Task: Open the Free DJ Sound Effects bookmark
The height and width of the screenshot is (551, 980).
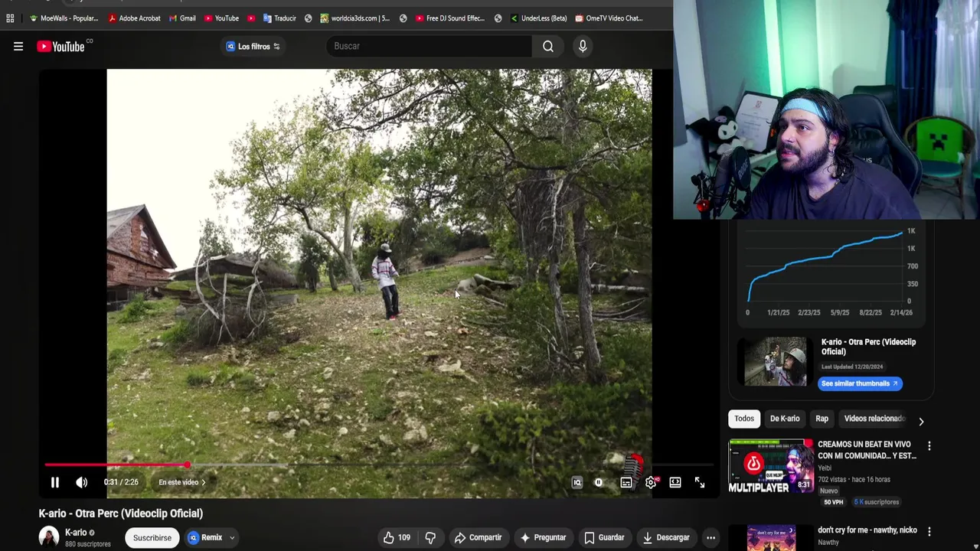Action: coord(450,18)
